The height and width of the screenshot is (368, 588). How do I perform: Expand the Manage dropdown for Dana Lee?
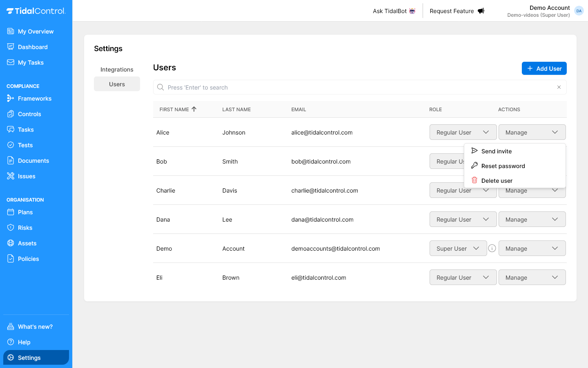click(532, 219)
